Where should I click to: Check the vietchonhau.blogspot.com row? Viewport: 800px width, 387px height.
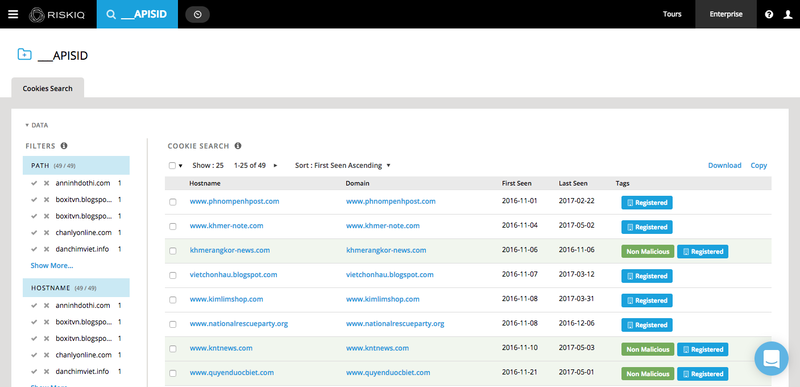tap(172, 275)
